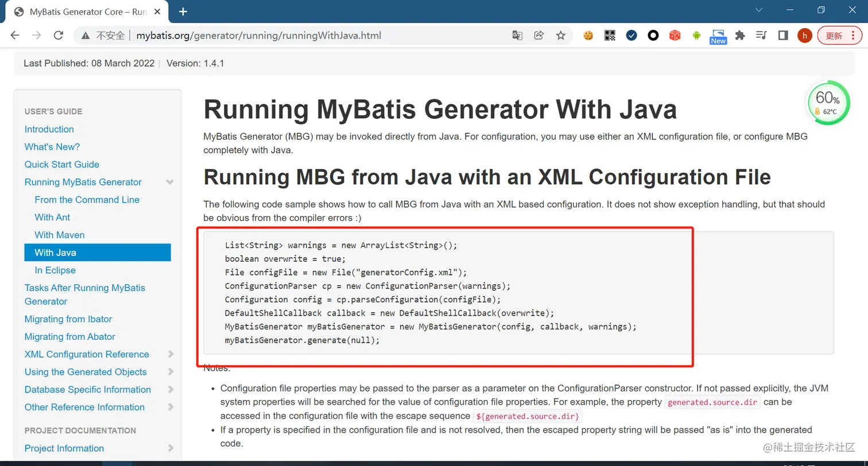Select With Maven in the sidebar
Viewport: 868px width, 466px height.
[x=60, y=235]
